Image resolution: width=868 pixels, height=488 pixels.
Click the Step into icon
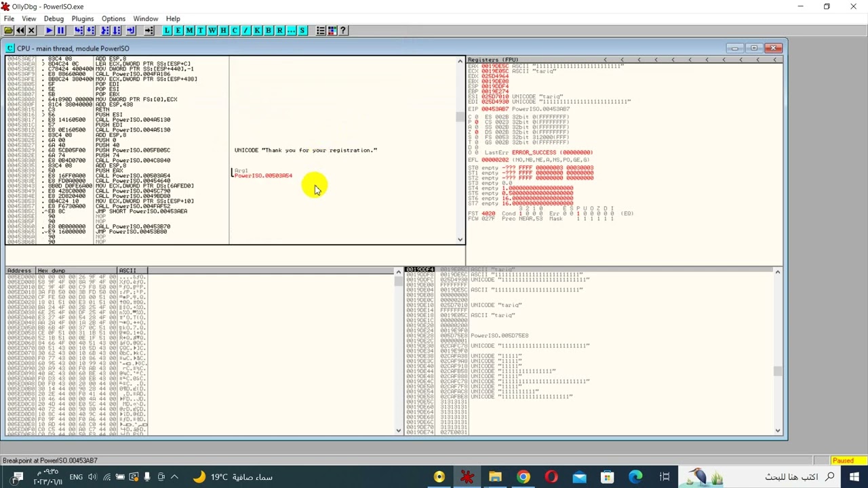coord(79,30)
